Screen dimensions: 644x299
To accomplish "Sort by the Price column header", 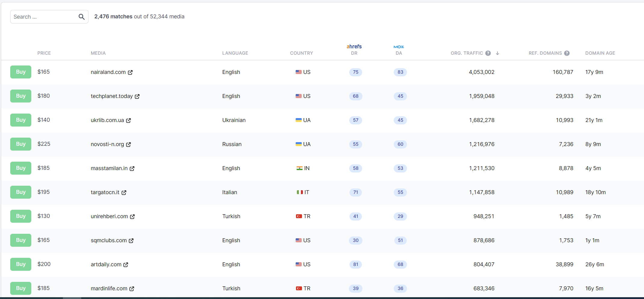I will click(x=44, y=53).
